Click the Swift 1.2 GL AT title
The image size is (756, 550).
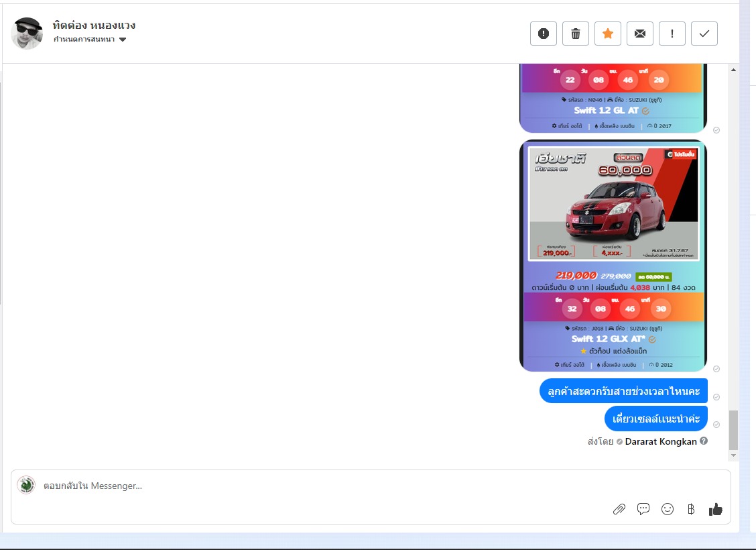coord(606,111)
